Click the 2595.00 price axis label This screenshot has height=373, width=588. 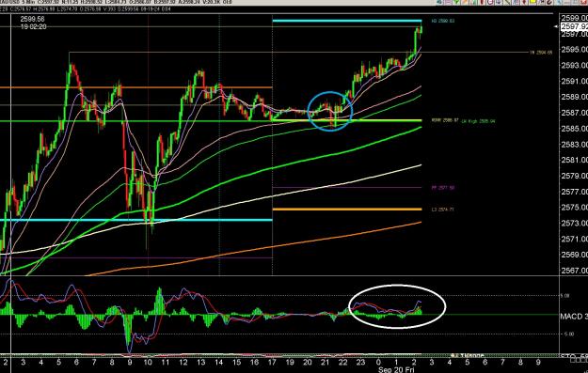point(575,50)
